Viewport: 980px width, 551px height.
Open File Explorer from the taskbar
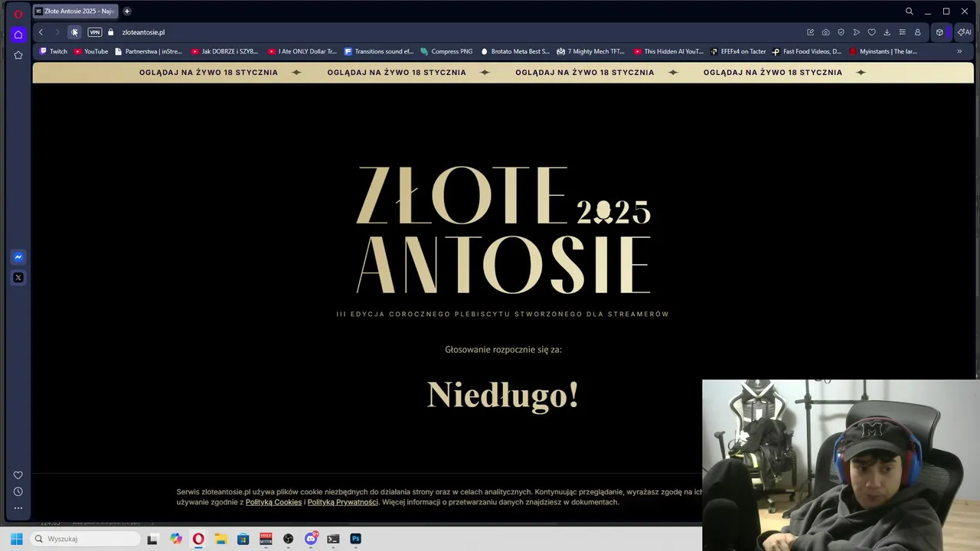220,539
